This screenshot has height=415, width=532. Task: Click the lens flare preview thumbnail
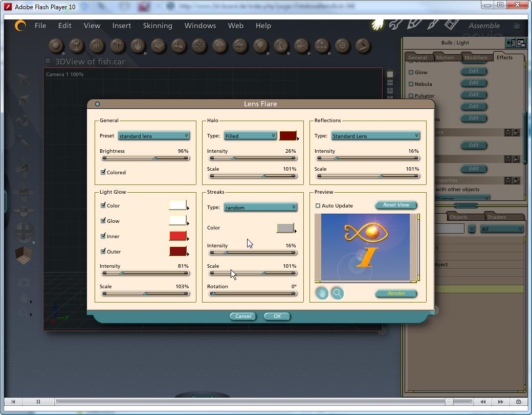[365, 247]
